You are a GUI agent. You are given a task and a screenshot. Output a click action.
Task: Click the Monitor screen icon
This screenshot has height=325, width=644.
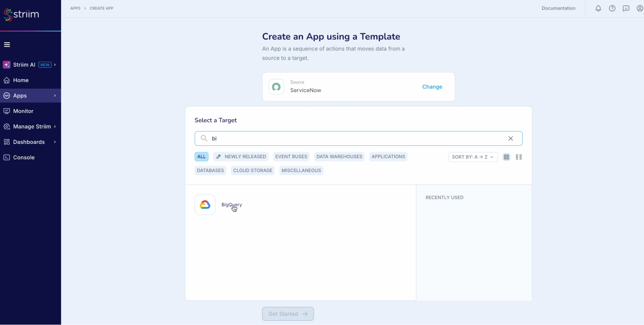pos(6,111)
